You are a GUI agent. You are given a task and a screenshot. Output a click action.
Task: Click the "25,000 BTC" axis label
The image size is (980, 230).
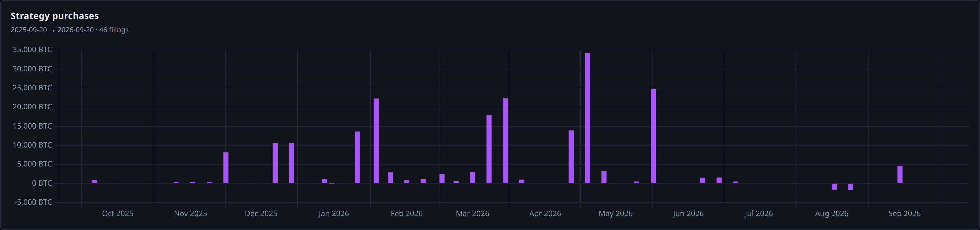[32, 88]
